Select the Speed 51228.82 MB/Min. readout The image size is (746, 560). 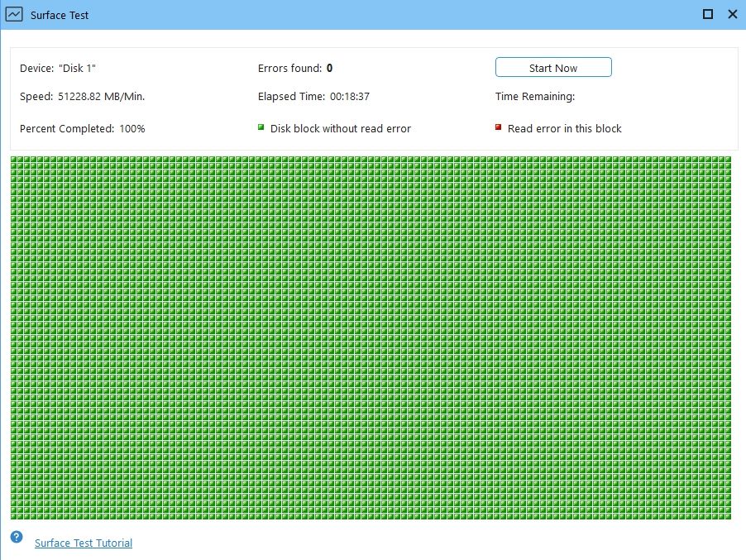(83, 96)
